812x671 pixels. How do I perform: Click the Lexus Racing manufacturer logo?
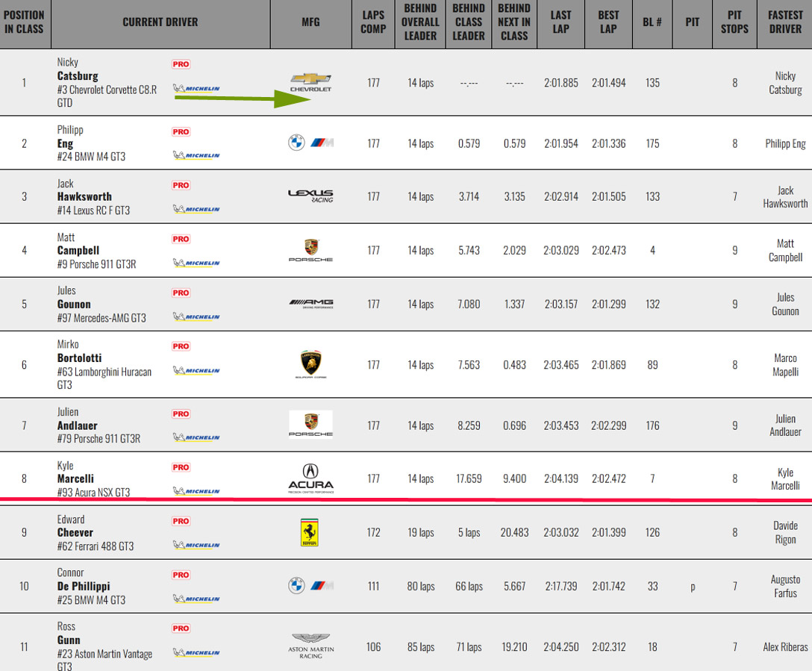[310, 196]
